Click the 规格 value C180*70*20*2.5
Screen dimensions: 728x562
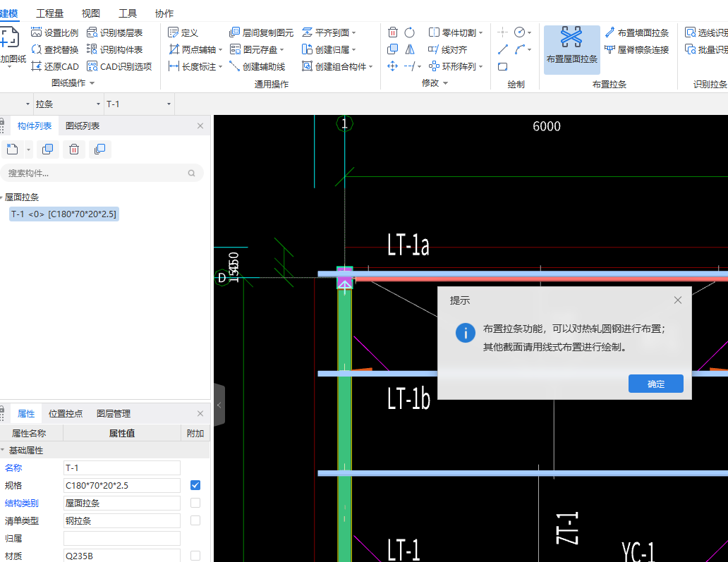pyautogui.click(x=121, y=485)
